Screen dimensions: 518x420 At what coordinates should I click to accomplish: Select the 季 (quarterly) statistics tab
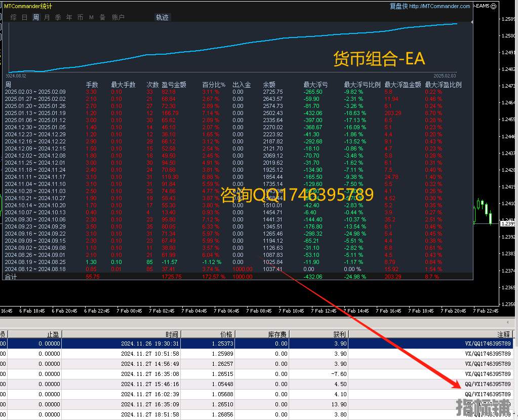click(58, 17)
